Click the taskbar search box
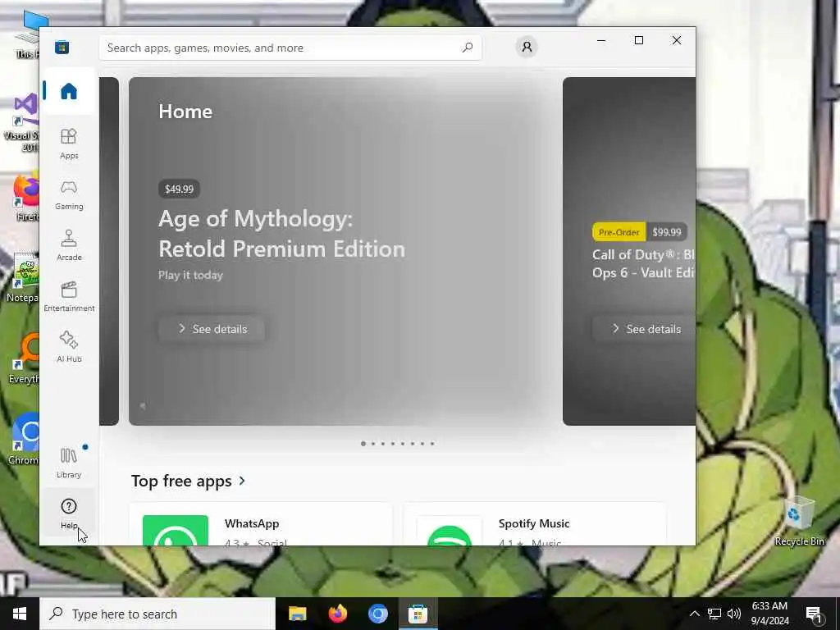This screenshot has height=630, width=840. (x=157, y=614)
